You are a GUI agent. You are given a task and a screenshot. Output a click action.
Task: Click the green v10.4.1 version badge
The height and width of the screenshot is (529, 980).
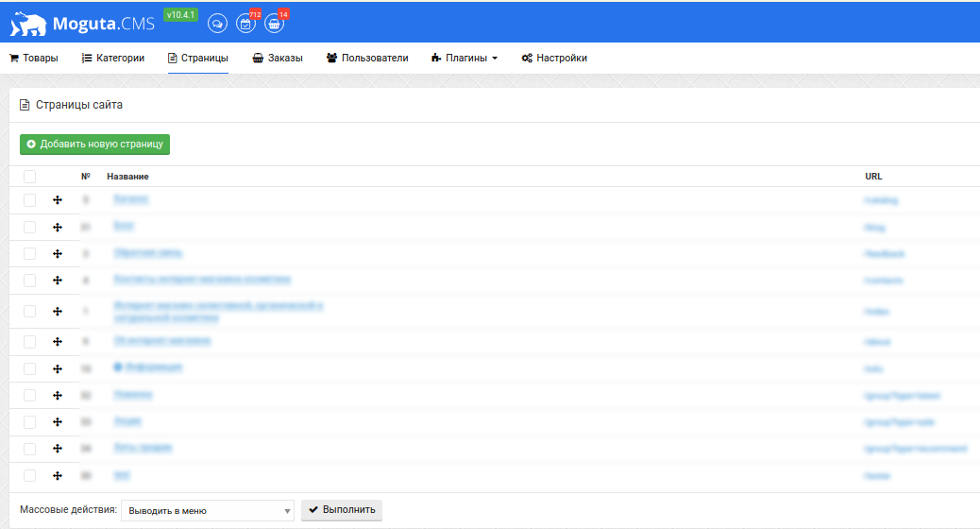point(180,14)
